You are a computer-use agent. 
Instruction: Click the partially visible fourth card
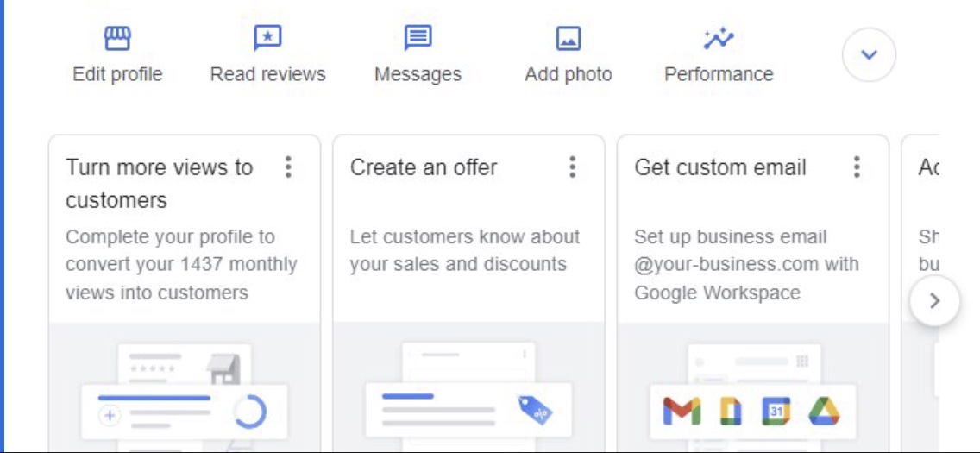point(921,216)
